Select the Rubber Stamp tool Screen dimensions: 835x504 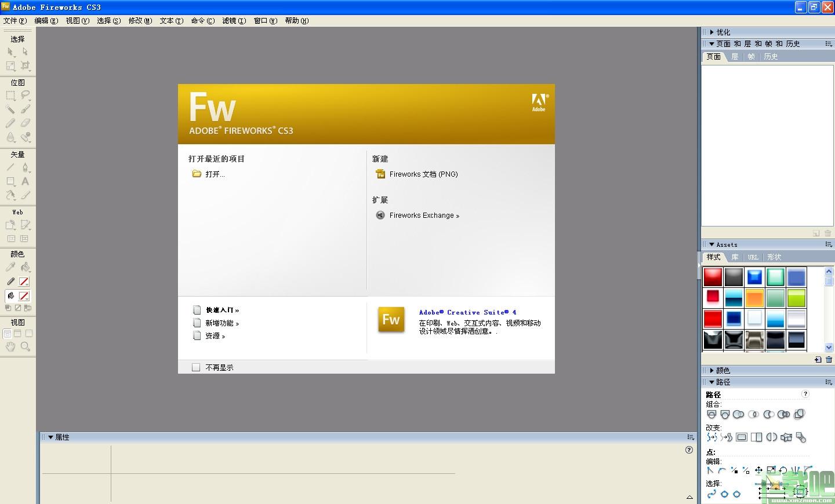(25, 137)
